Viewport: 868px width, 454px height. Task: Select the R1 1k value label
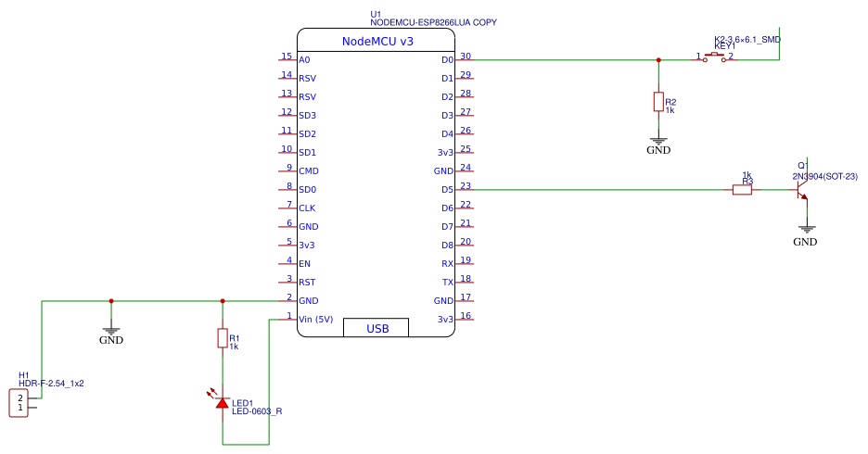[x=234, y=347]
